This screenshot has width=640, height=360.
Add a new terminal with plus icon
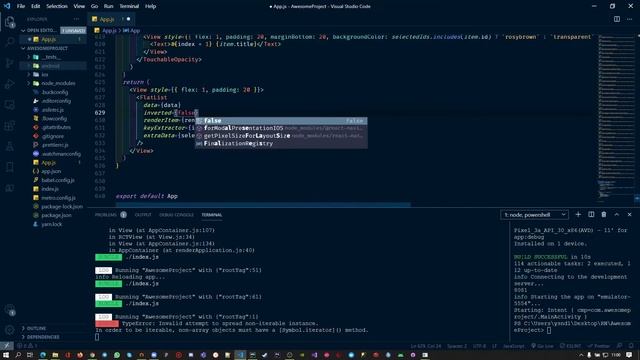578,215
